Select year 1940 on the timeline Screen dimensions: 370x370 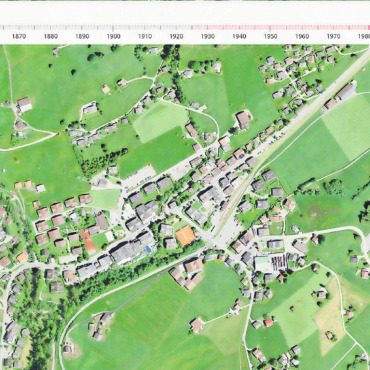point(239,36)
